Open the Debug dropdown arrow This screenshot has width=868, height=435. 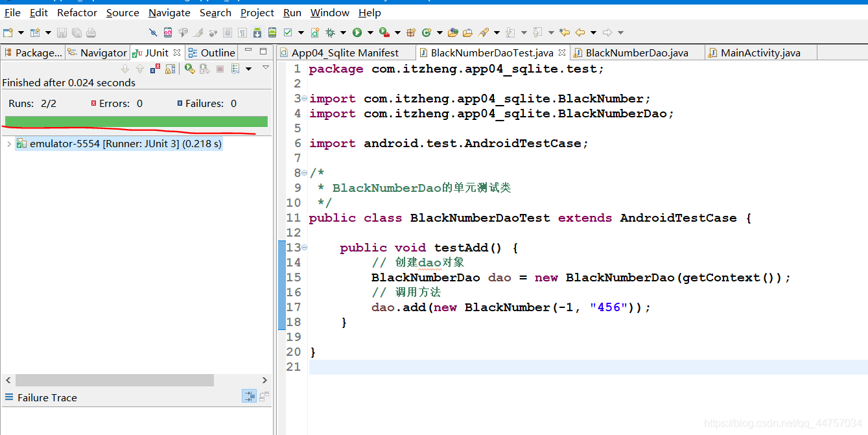tap(343, 32)
